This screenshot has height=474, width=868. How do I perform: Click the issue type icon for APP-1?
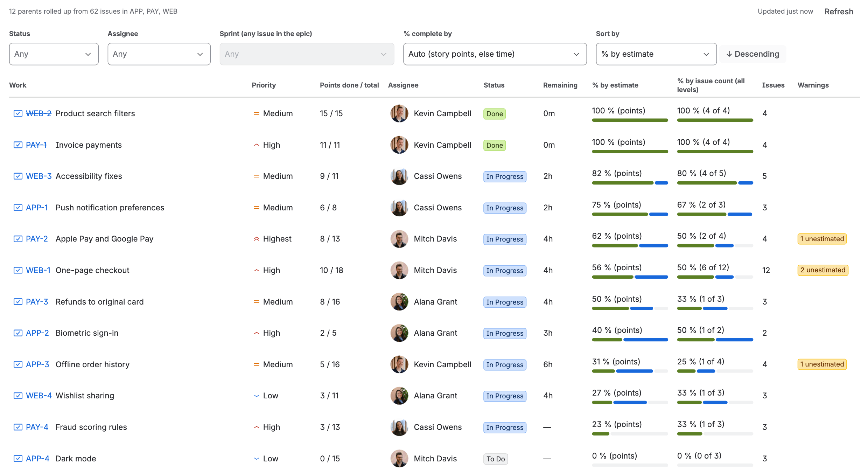18,208
